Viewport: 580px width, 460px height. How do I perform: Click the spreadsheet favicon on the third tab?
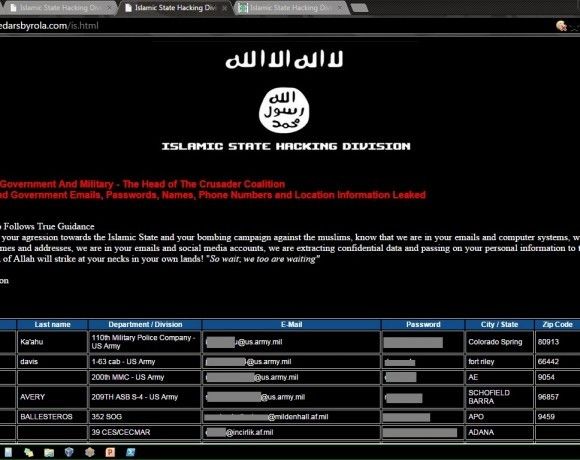click(x=243, y=8)
